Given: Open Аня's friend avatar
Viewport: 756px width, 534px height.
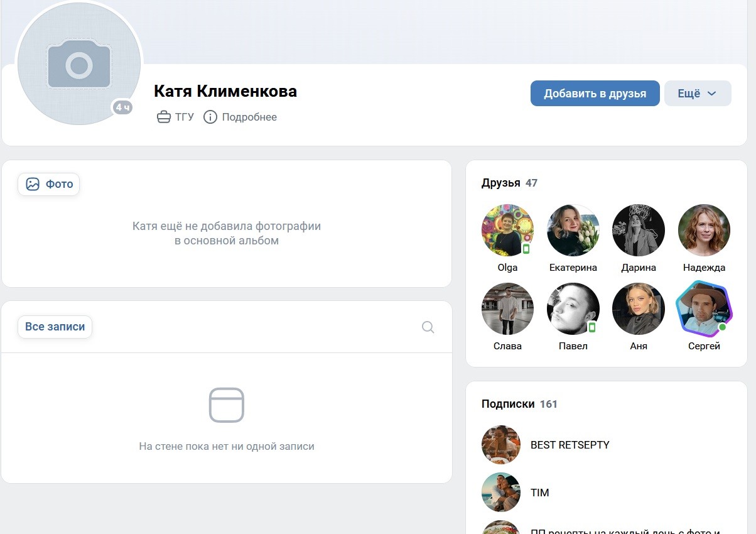Looking at the screenshot, I should [639, 308].
